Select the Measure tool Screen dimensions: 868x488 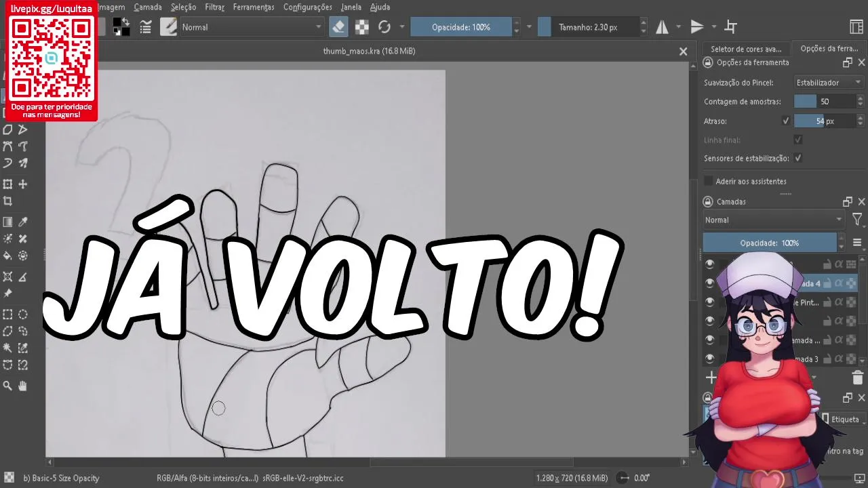tap(23, 277)
